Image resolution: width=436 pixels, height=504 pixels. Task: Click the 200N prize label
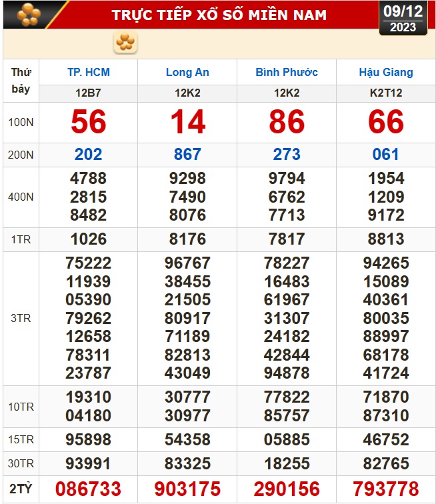pyautogui.click(x=21, y=155)
